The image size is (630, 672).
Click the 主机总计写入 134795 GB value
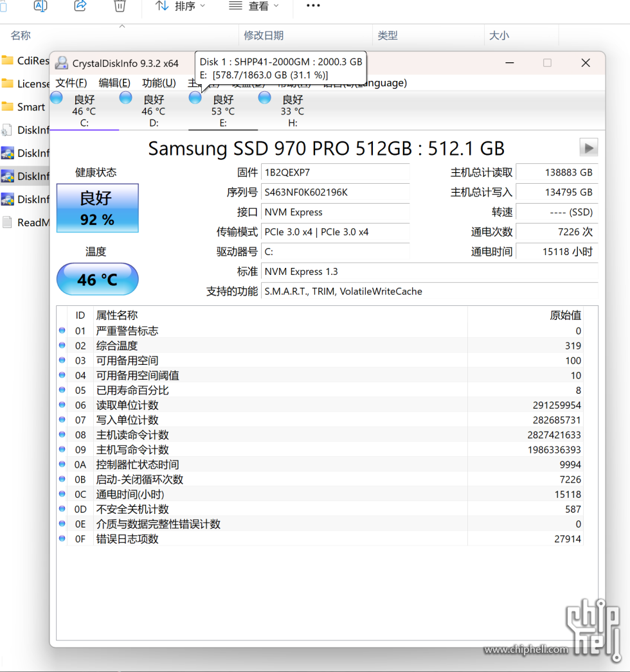[557, 192]
